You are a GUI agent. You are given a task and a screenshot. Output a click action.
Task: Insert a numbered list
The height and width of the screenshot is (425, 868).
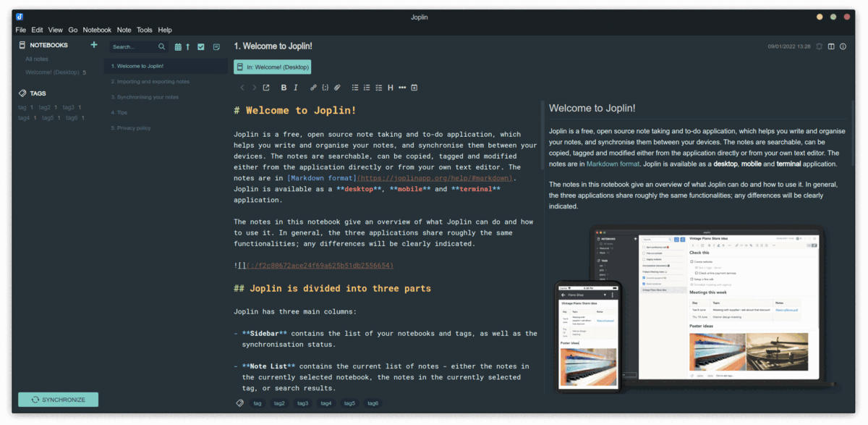point(367,88)
